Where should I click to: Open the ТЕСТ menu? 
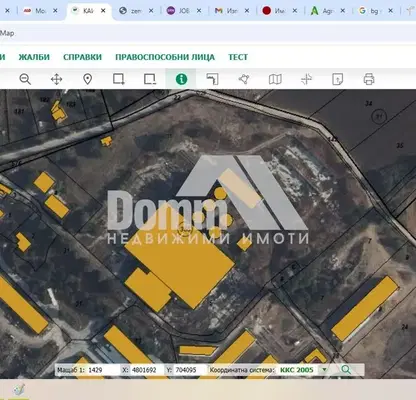pos(238,57)
